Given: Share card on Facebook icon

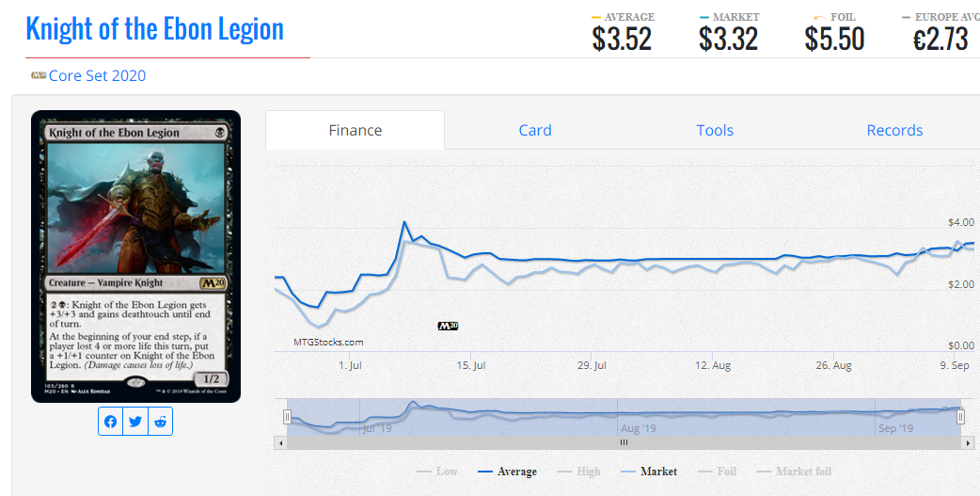Looking at the screenshot, I should coord(111,422).
